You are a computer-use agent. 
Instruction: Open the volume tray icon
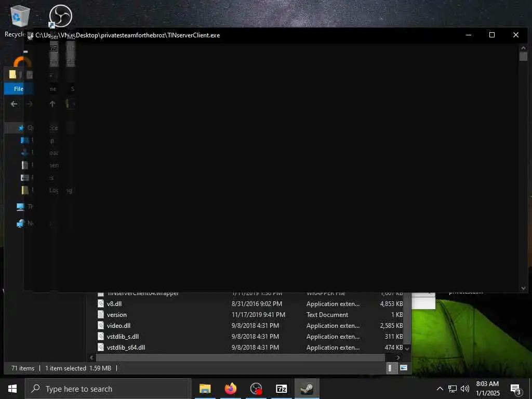(465, 389)
